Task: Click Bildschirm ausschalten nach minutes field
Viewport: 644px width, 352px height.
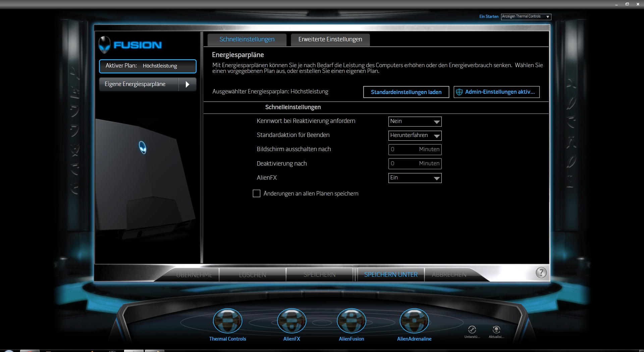Action: point(415,149)
